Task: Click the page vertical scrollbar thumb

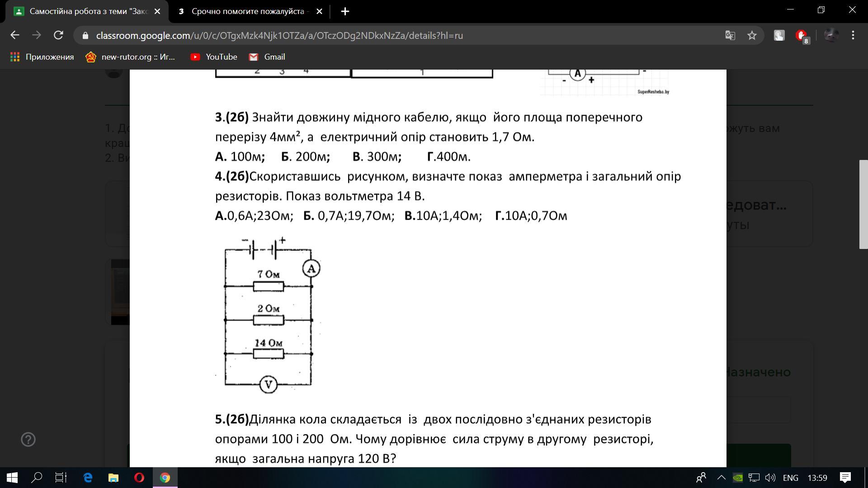Action: tap(863, 204)
